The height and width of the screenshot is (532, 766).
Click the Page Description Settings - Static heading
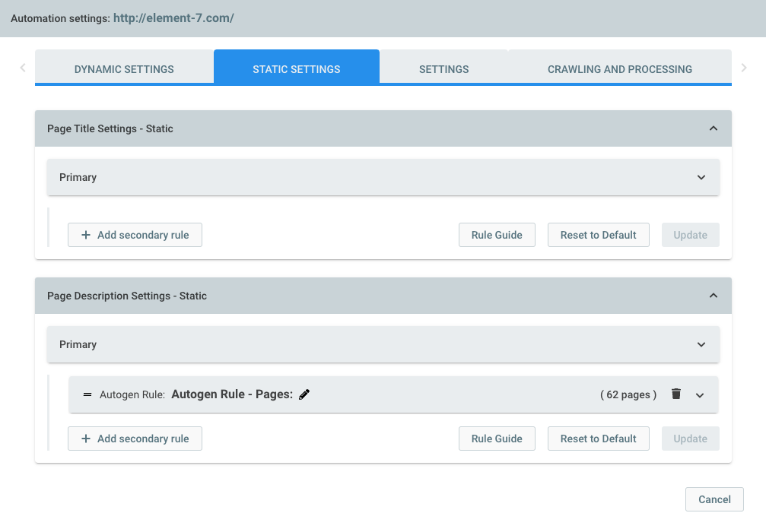tap(127, 296)
